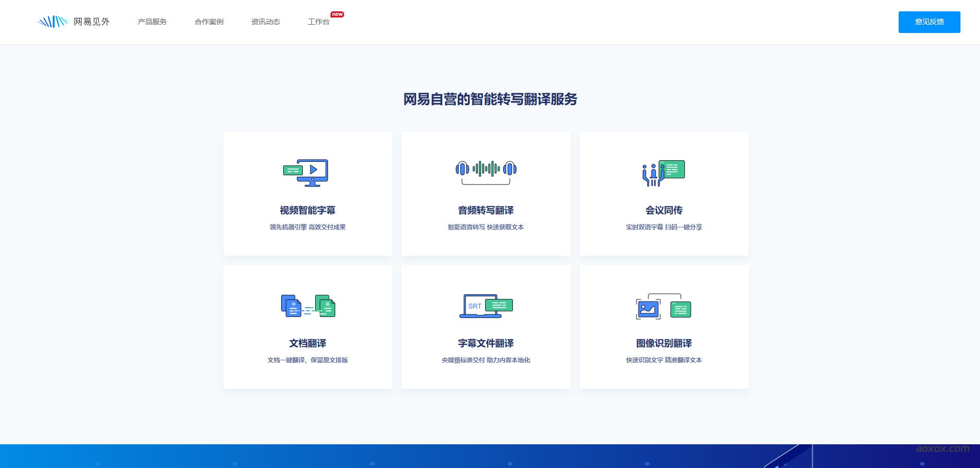Open the 合作案例 menu
980x468 pixels.
pyautogui.click(x=209, y=22)
